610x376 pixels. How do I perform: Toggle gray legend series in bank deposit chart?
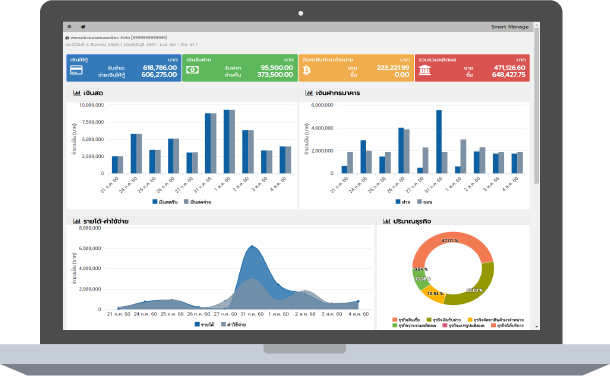tap(424, 202)
